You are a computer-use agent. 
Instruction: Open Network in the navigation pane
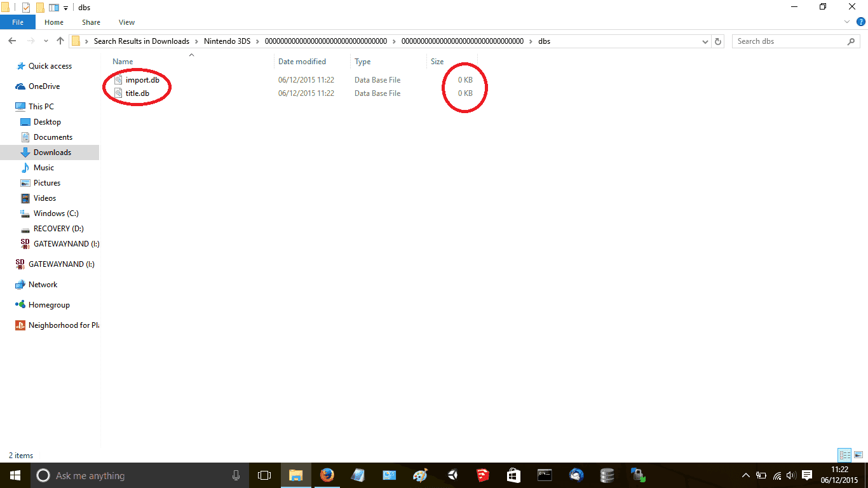tap(43, 285)
